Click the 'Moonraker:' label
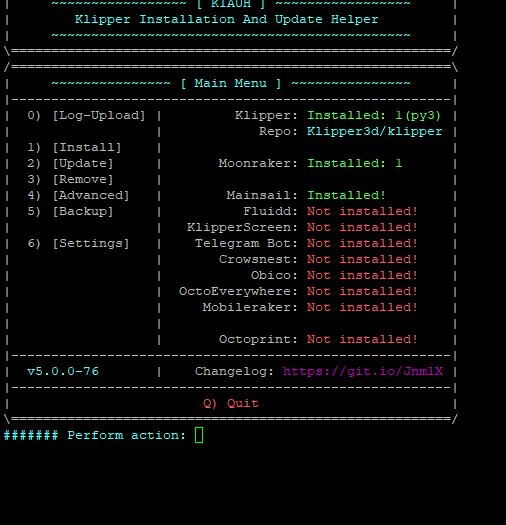This screenshot has width=506, height=525. point(258,163)
